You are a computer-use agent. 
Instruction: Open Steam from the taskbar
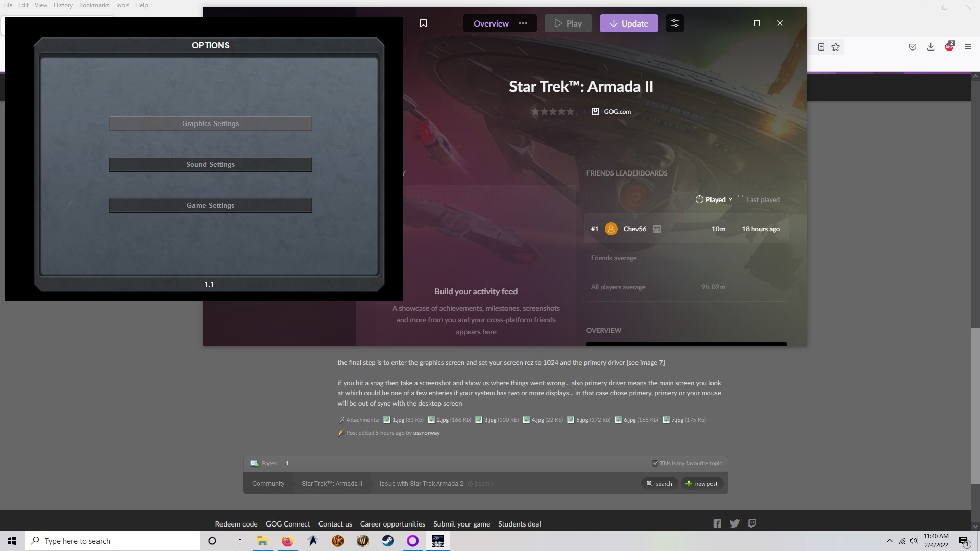click(x=388, y=541)
